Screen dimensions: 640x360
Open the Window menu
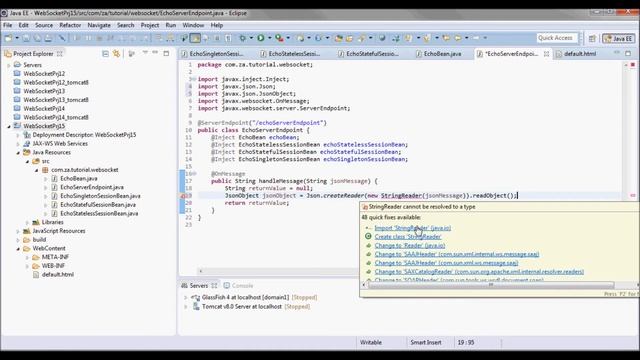[x=193, y=25]
